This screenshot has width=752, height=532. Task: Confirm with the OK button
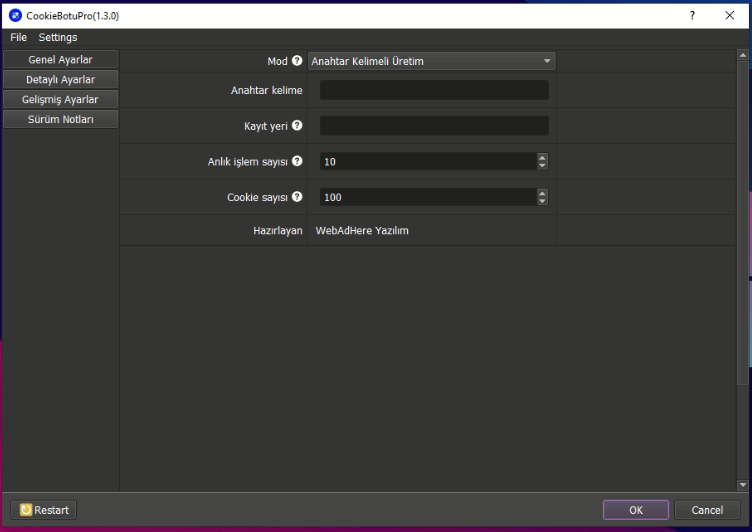(635, 510)
